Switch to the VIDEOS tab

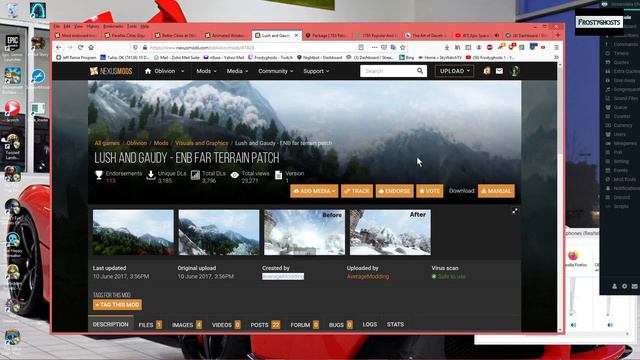click(226, 324)
